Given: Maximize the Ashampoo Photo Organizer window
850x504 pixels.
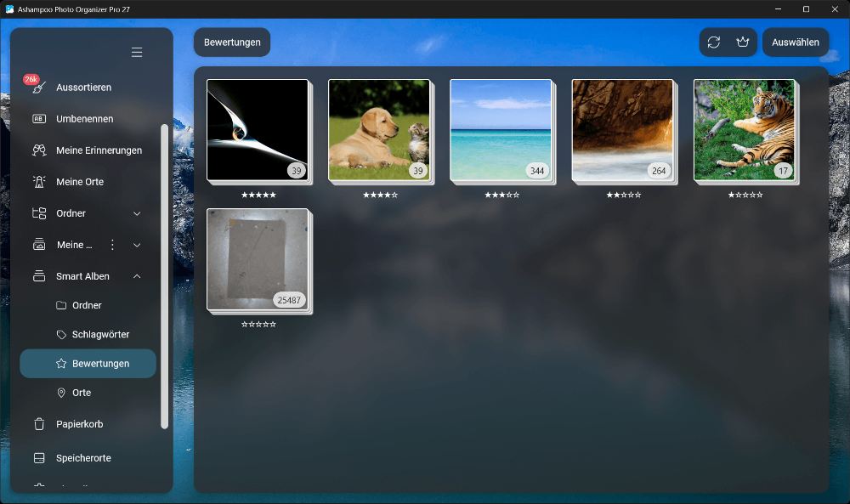Looking at the screenshot, I should click(x=806, y=9).
